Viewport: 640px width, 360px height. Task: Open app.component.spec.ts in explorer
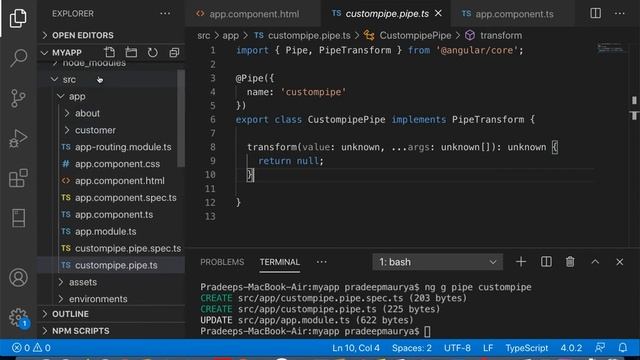pyautogui.click(x=110, y=198)
